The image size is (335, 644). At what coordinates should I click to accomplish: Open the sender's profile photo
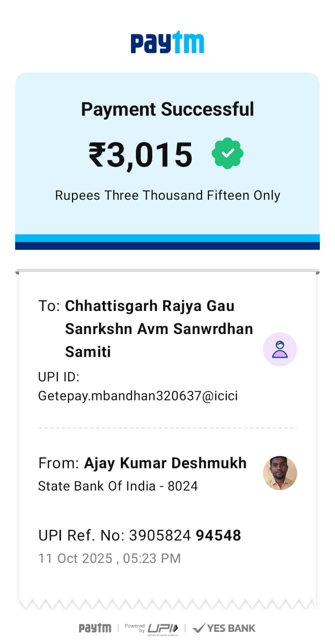(280, 473)
